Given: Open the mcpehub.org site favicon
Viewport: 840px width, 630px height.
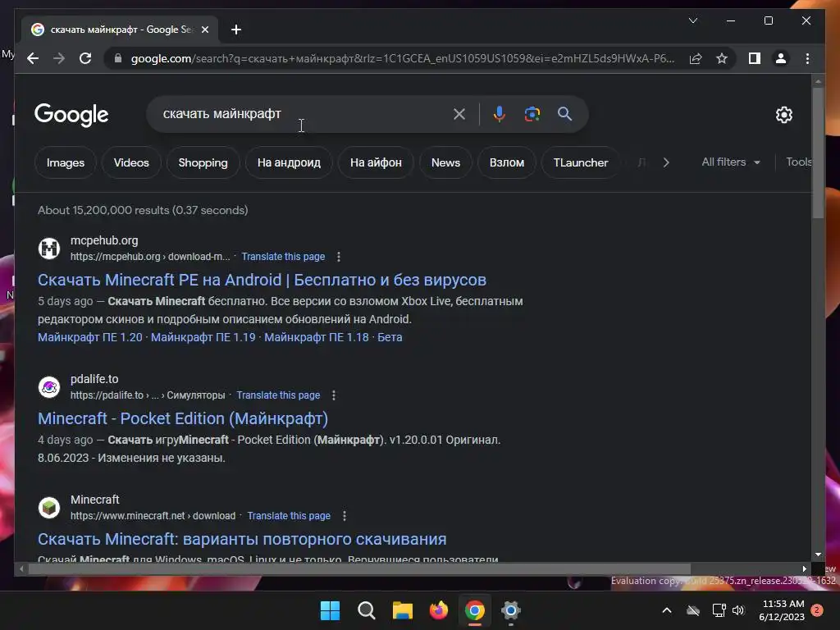Looking at the screenshot, I should pos(49,248).
